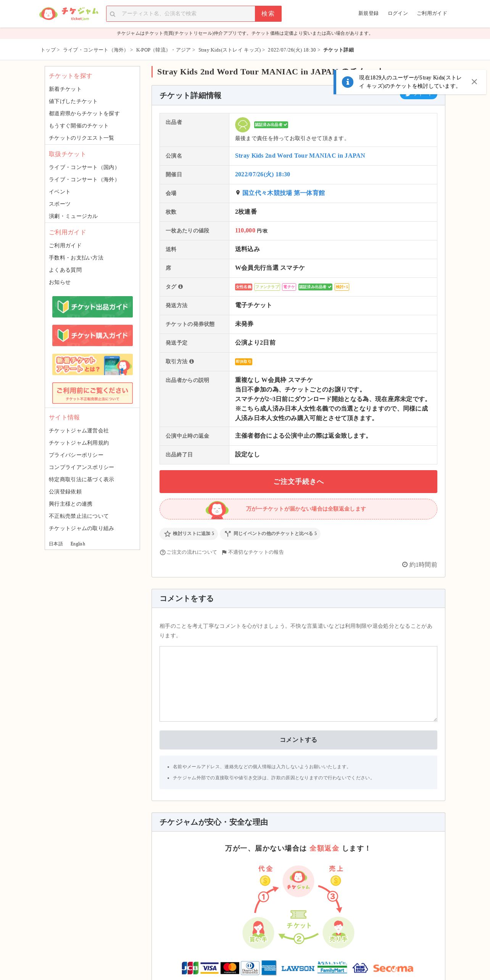Click the seller avatar icon
The width and height of the screenshot is (490, 980).
(242, 125)
